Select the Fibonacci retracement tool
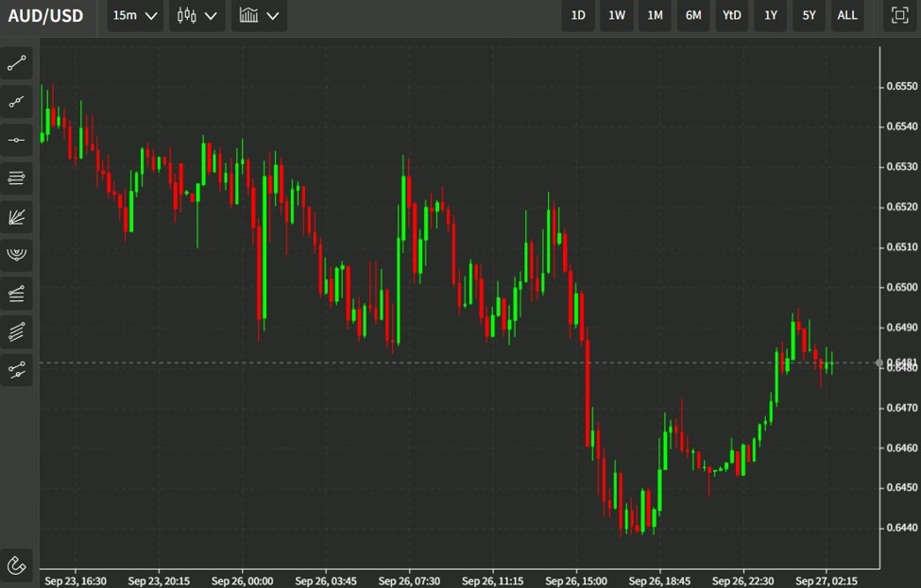This screenshot has width=921, height=588. click(x=17, y=178)
